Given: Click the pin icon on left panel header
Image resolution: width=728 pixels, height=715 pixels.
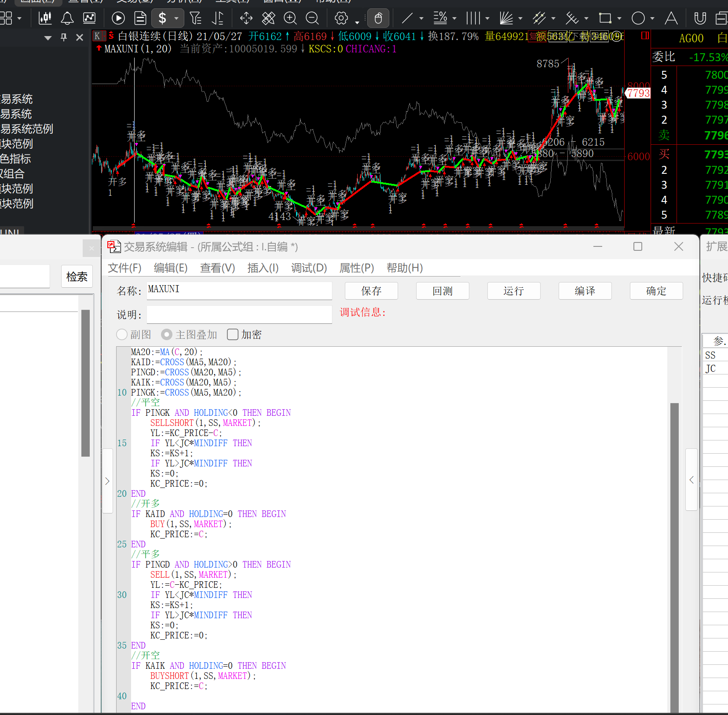Looking at the screenshot, I should [64, 37].
